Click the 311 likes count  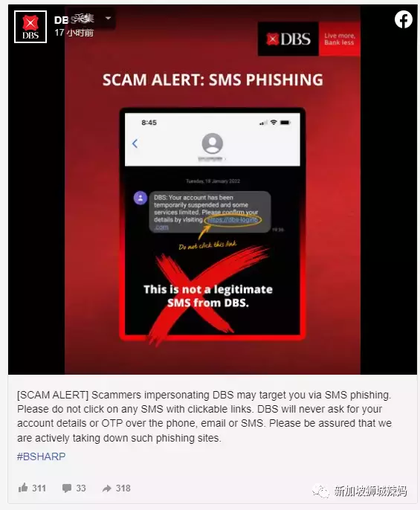39,488
